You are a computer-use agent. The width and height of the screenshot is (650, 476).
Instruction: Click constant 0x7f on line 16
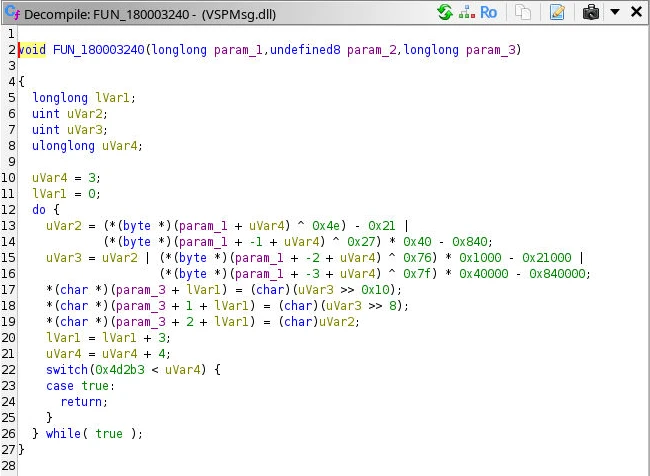pyautogui.click(x=417, y=274)
